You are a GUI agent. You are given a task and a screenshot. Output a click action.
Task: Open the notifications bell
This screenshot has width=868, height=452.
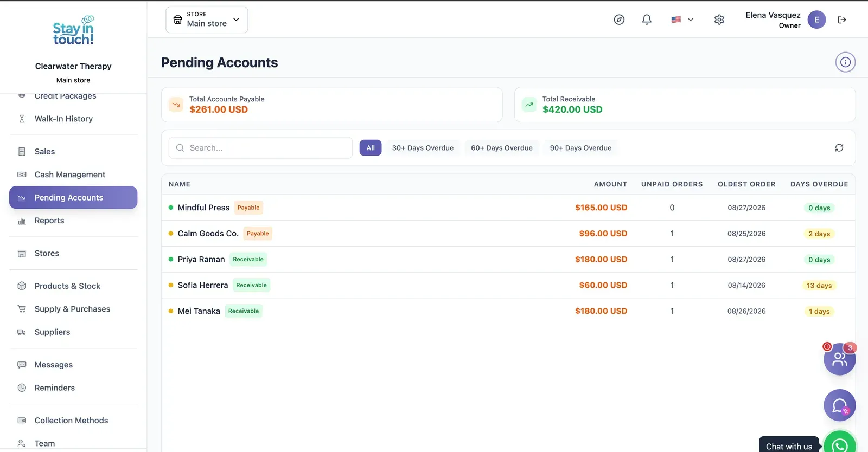click(x=647, y=20)
